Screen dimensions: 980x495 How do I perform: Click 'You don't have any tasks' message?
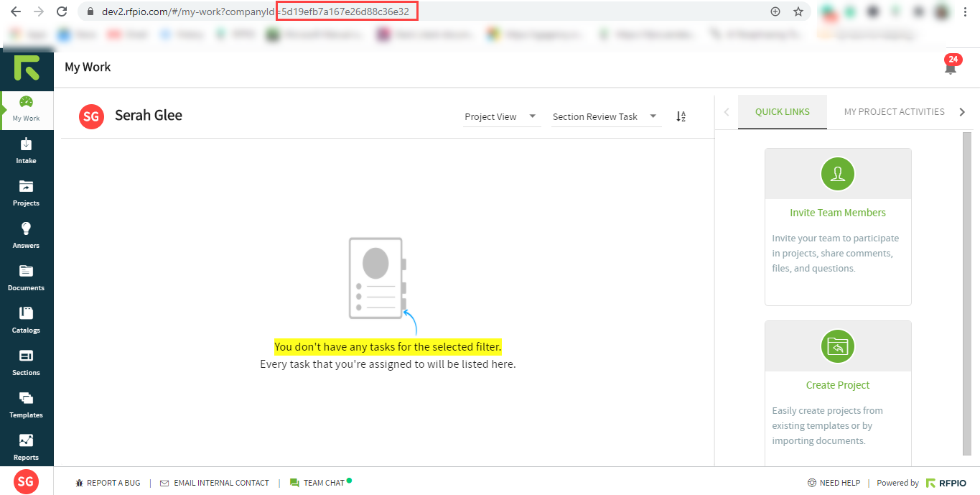tap(388, 347)
